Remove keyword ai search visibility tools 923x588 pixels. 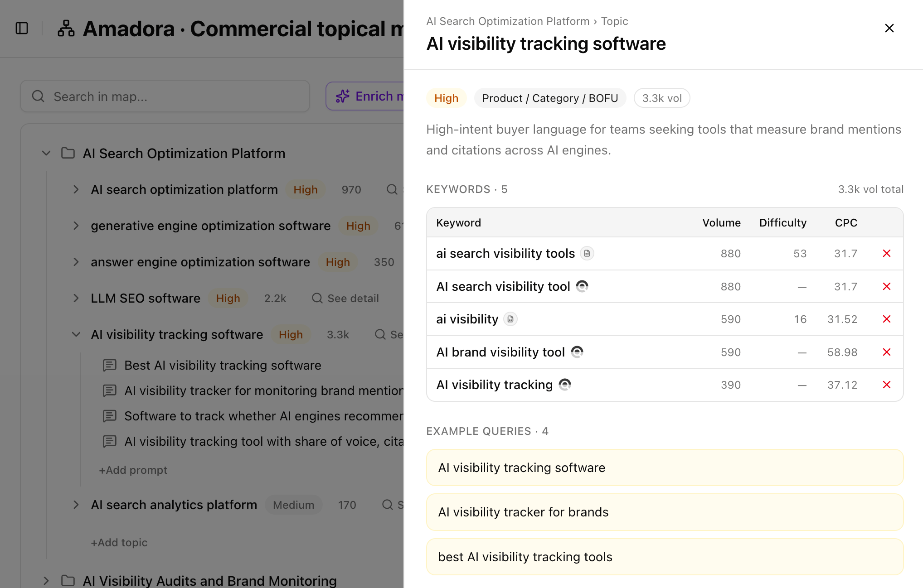coord(887,253)
